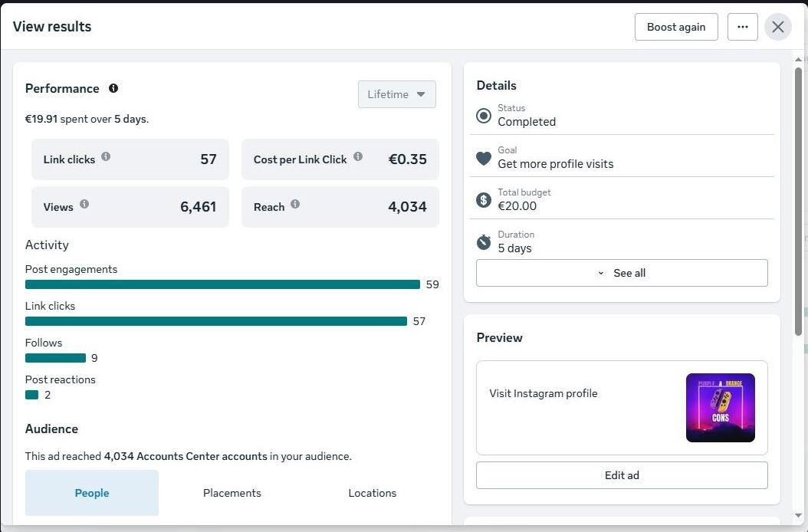The image size is (808, 532).
Task: Click the Post engagements activity bar
Action: [x=222, y=284]
